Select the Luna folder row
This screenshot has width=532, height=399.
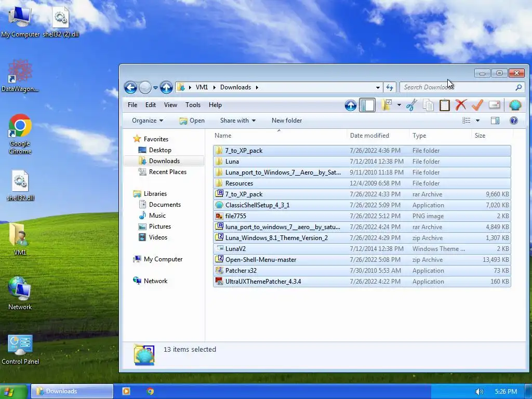tap(362, 162)
